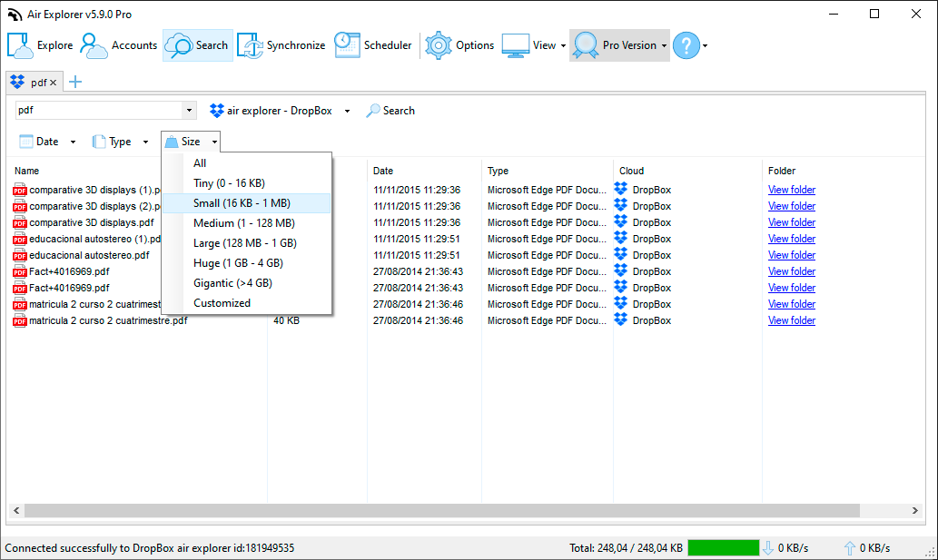Open the Type filter dropdown
This screenshot has width=938, height=560.
pos(120,142)
